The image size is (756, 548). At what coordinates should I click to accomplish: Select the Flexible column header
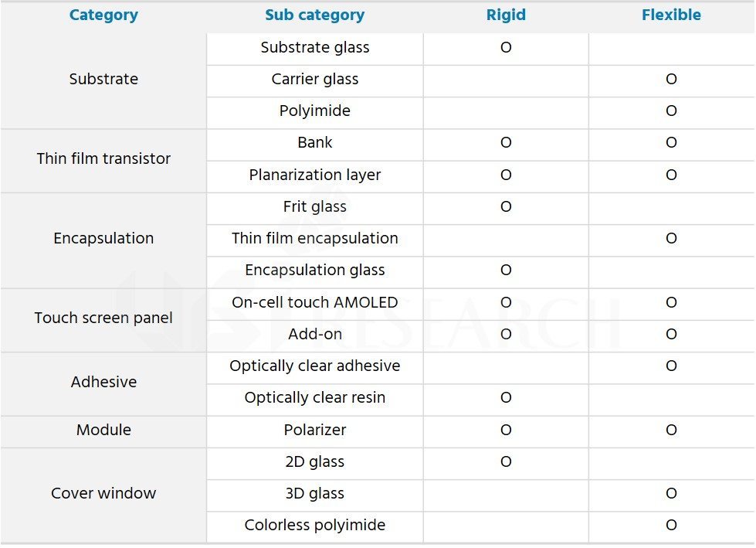671,15
